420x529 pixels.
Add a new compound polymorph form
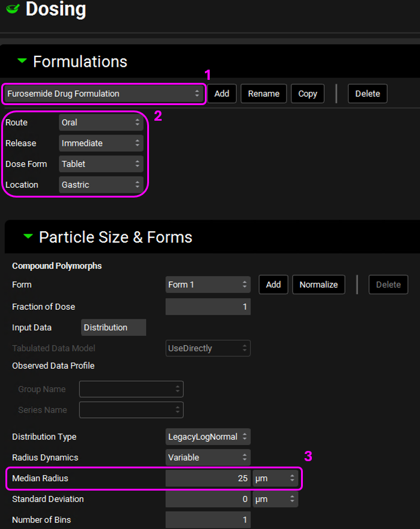273,285
